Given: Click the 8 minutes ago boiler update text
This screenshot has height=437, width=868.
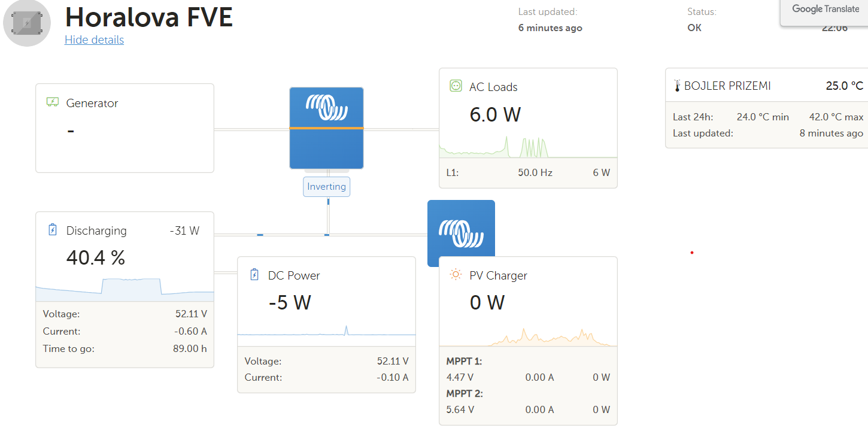Looking at the screenshot, I should (x=831, y=133).
